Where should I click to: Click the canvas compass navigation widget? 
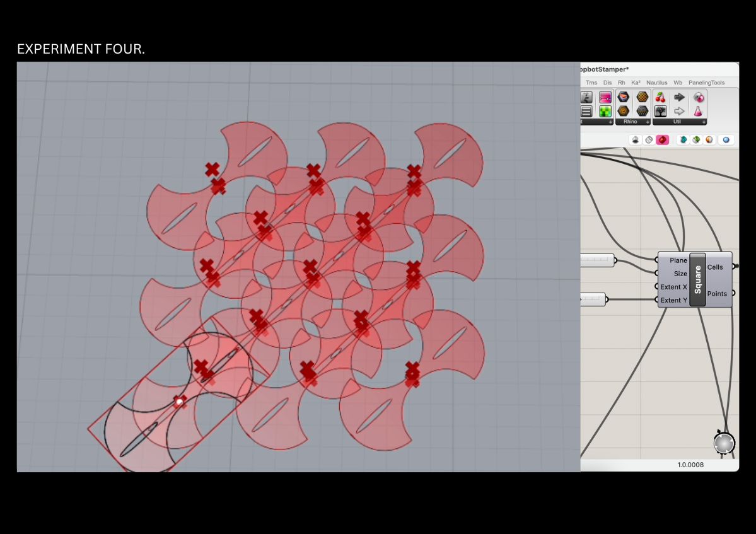coord(724,443)
